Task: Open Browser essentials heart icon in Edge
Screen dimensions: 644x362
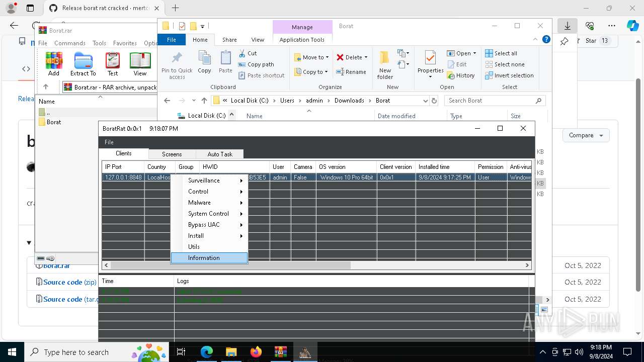Action: (x=590, y=25)
